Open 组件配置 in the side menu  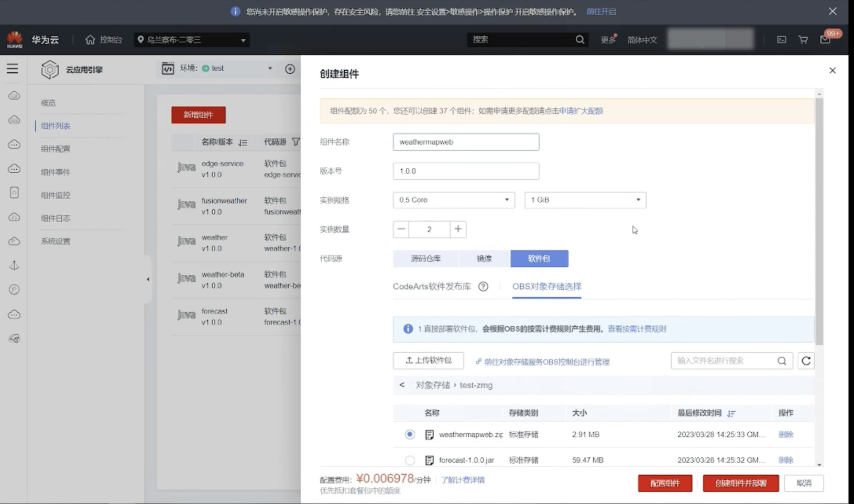point(56,149)
